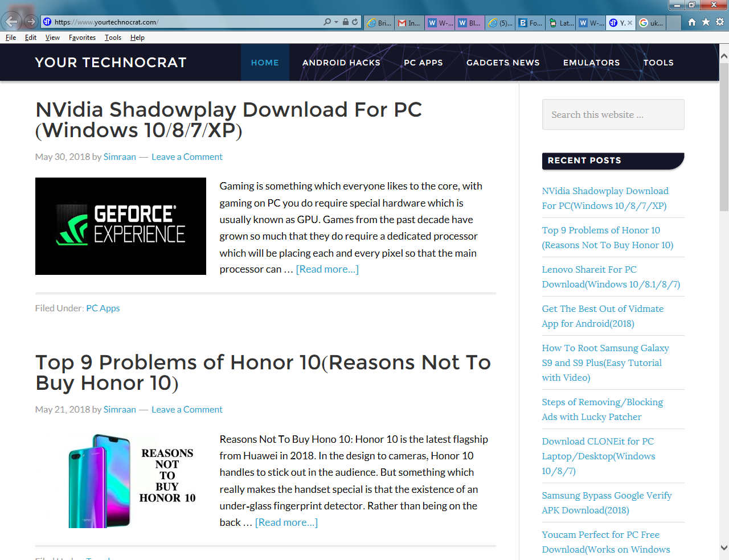
Task: Open PC Apps category under Filed Under
Action: [x=103, y=308]
